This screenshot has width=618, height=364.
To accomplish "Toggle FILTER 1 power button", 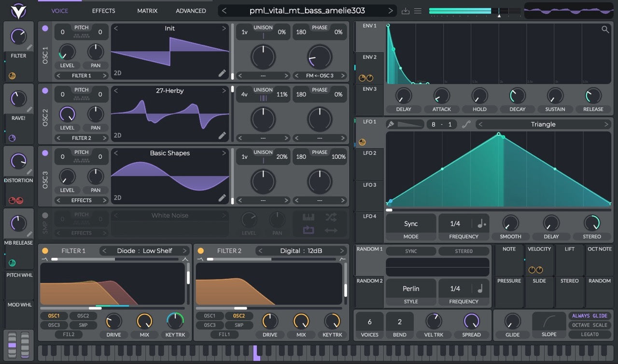I will 45,251.
